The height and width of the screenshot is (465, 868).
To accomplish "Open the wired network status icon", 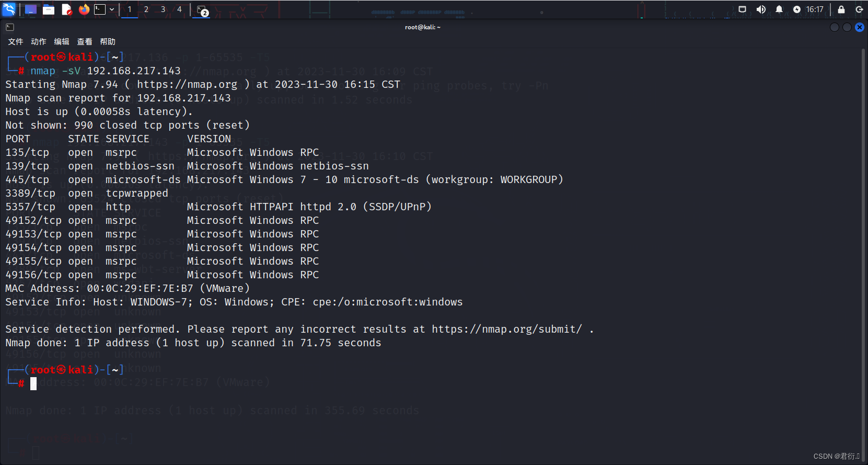I will pyautogui.click(x=742, y=9).
